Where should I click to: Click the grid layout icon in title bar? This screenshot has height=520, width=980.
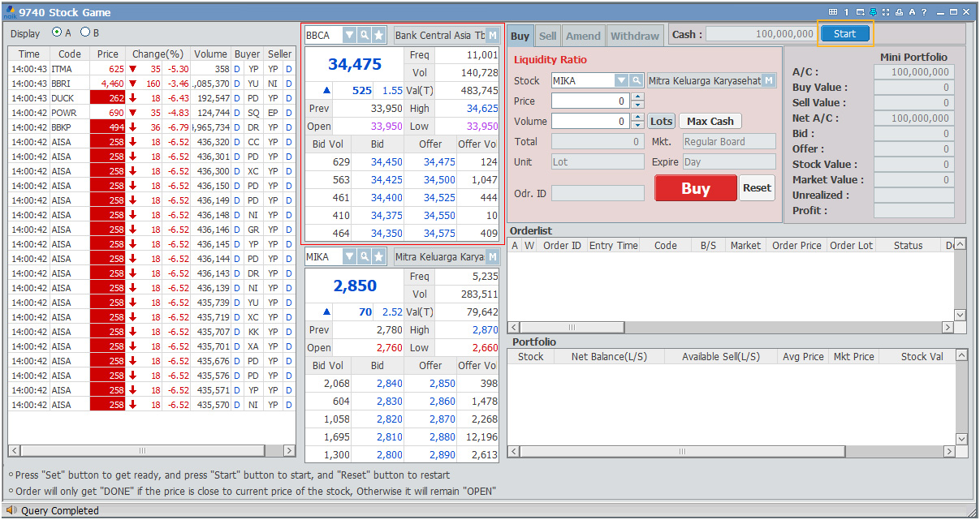832,12
